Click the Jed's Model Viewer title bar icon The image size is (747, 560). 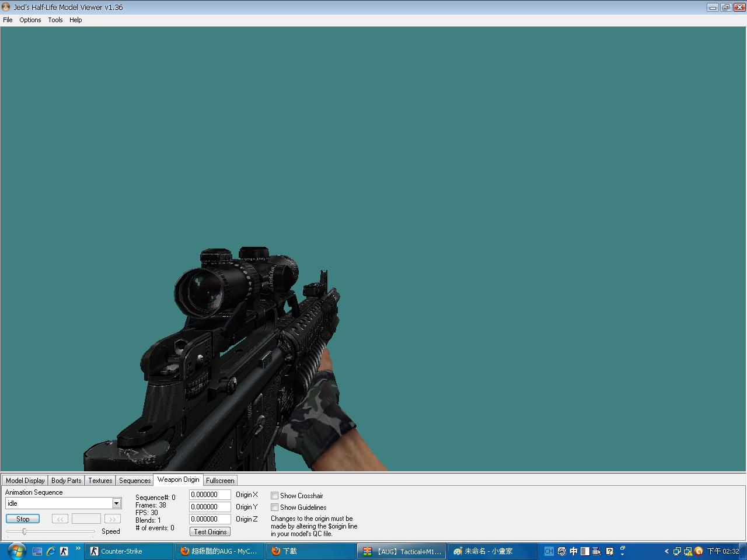6,7
